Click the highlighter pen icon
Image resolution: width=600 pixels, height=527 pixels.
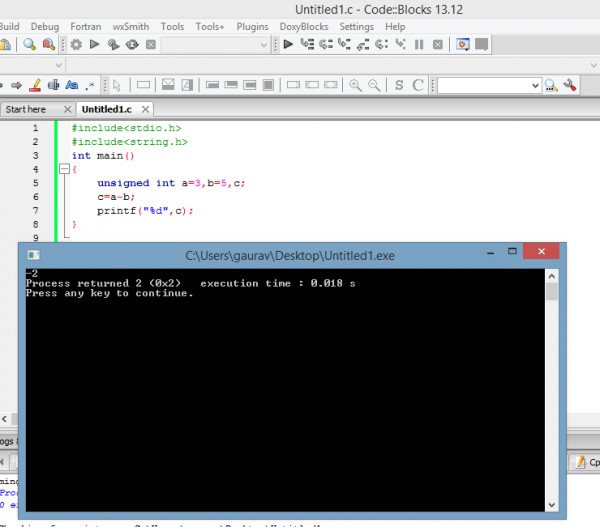pyautogui.click(x=35, y=86)
